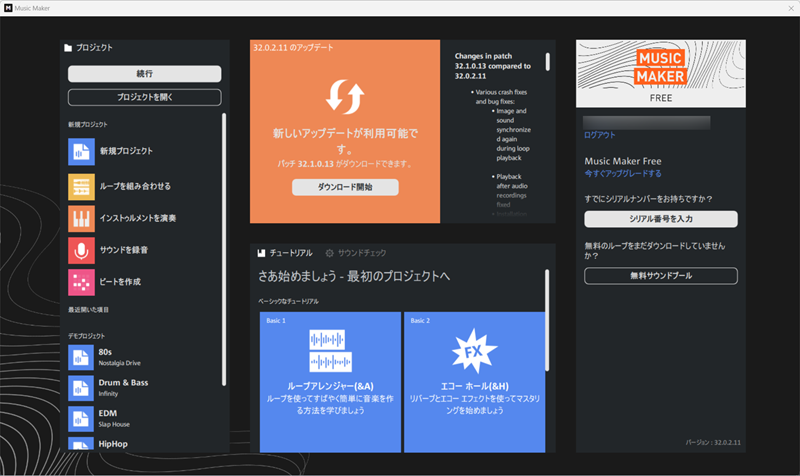Click the バージョン: 32.0.2.11 text
Screen dimensions: 800x476
pos(713,443)
